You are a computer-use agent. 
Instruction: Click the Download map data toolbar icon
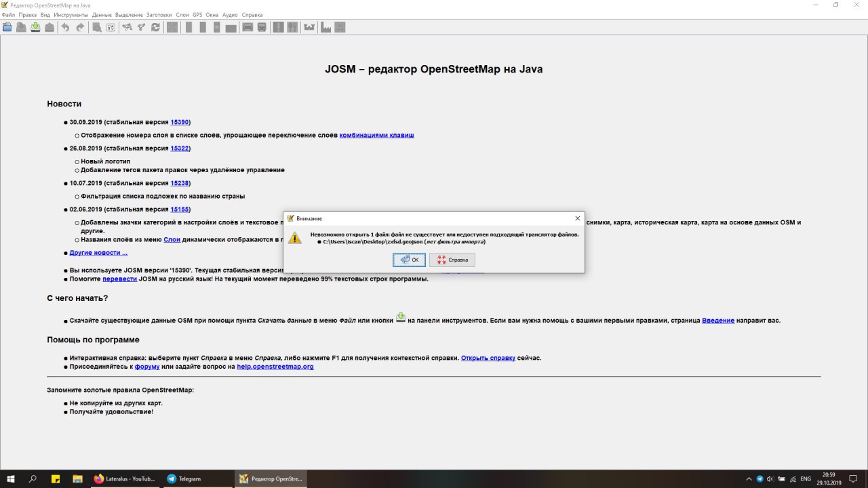[x=35, y=27]
